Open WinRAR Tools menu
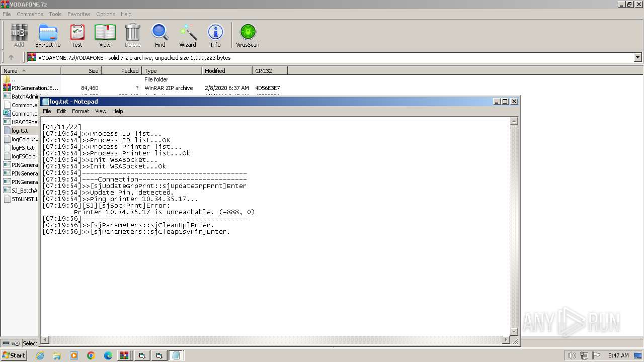Image resolution: width=644 pixels, height=362 pixels. coord(55,14)
